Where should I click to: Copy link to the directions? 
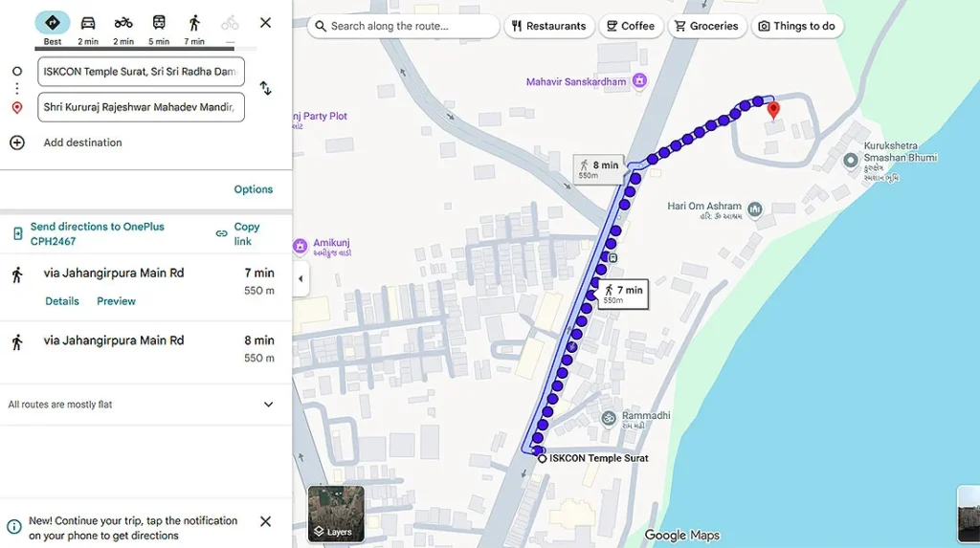click(247, 233)
